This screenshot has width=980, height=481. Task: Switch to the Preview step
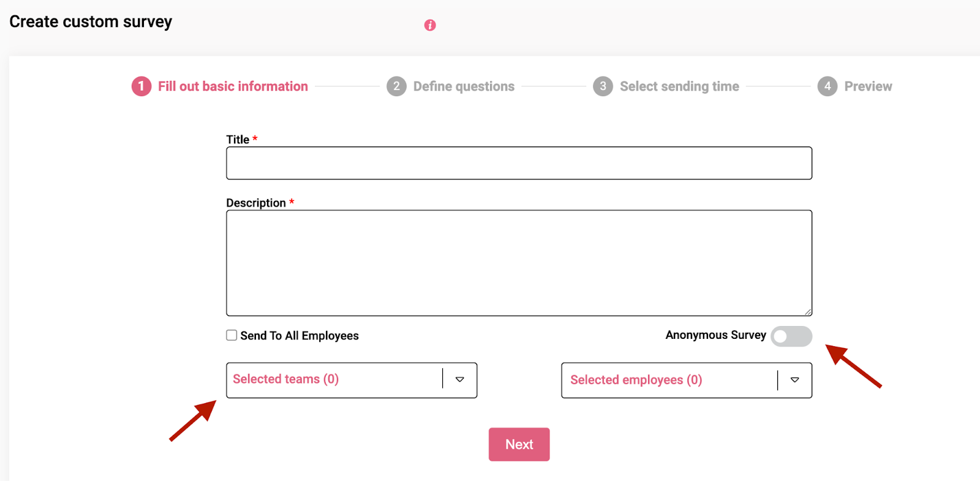click(868, 86)
